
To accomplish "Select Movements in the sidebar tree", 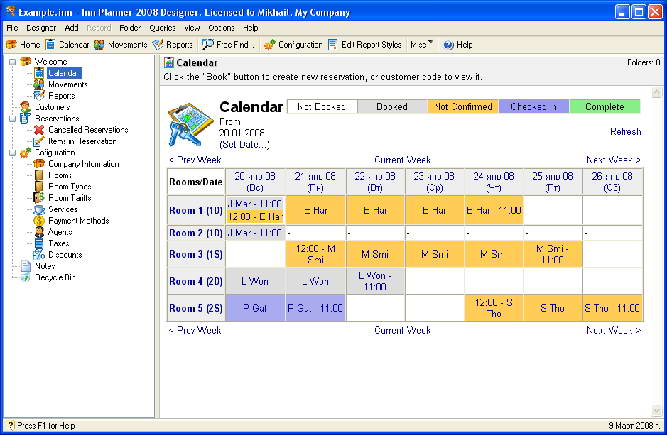I will pyautogui.click(x=68, y=85).
